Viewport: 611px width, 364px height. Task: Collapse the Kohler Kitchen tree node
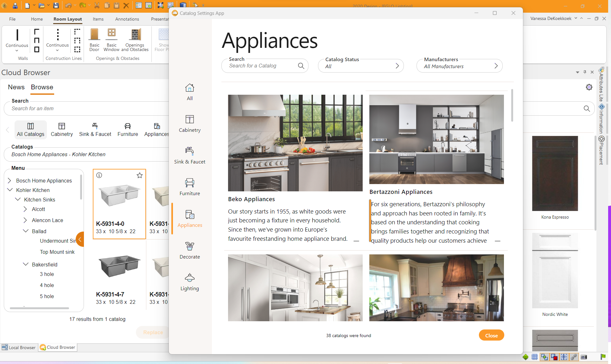[10, 190]
